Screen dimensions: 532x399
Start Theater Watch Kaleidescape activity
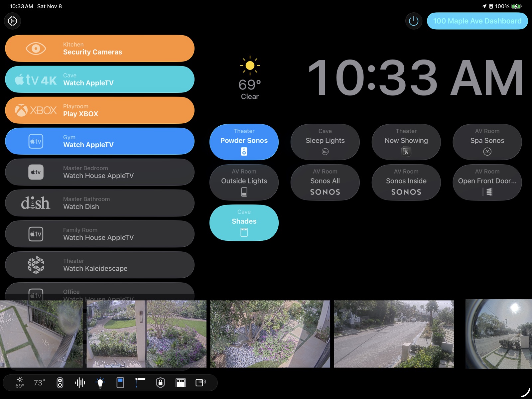pos(100,265)
